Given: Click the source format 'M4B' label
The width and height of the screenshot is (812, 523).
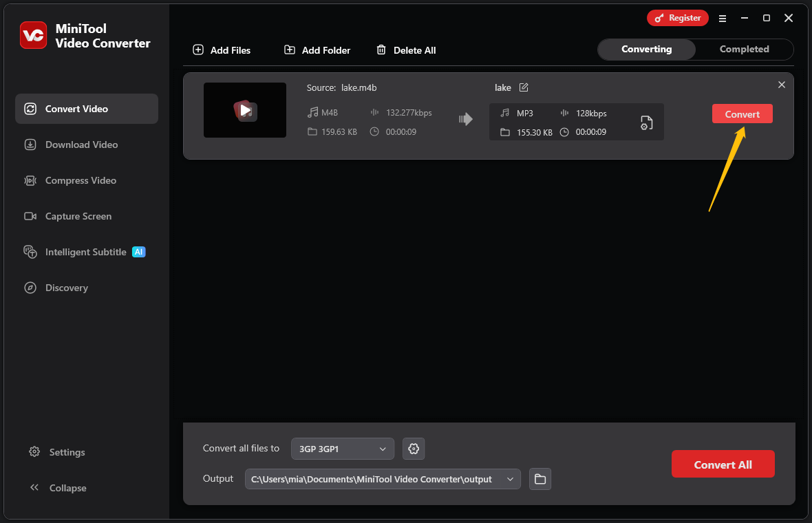Looking at the screenshot, I should (330, 113).
